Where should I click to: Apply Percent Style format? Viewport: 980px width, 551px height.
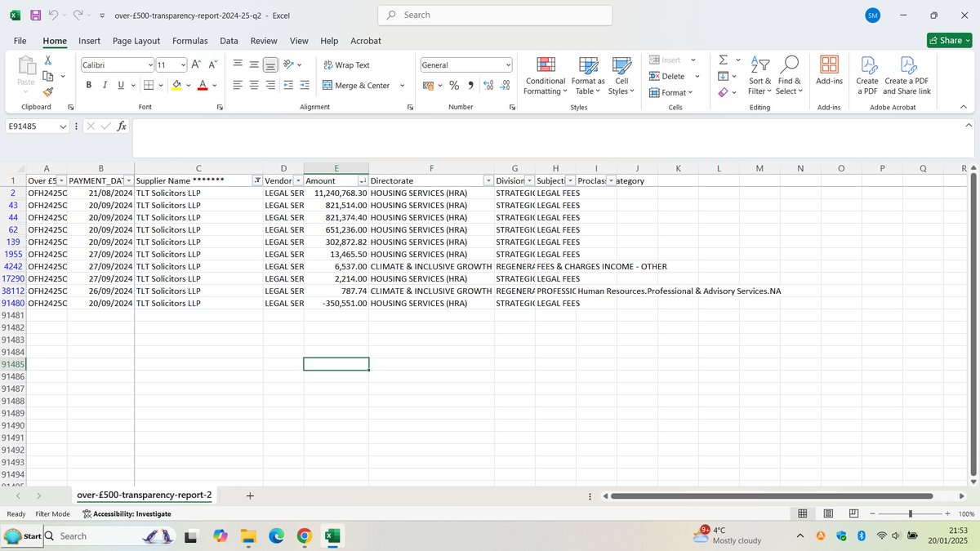pyautogui.click(x=454, y=85)
